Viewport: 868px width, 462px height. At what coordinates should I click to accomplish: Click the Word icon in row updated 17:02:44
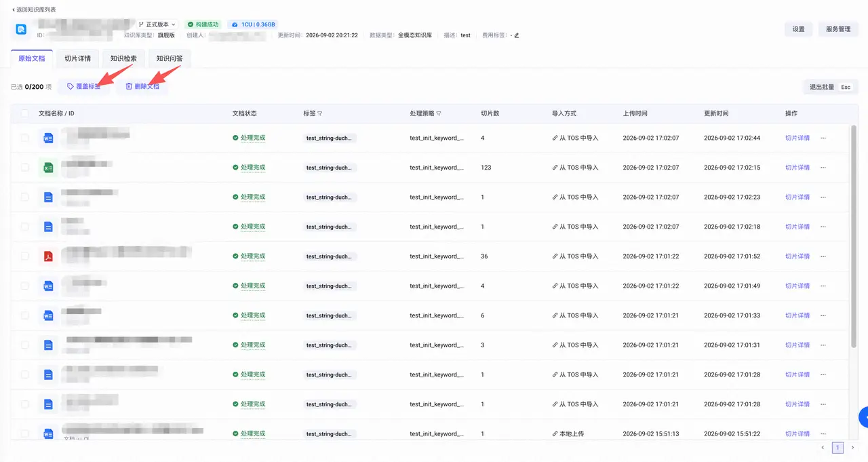click(48, 138)
